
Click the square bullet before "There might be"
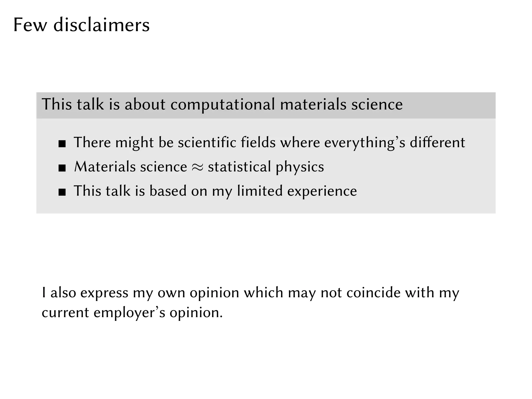coord(62,144)
